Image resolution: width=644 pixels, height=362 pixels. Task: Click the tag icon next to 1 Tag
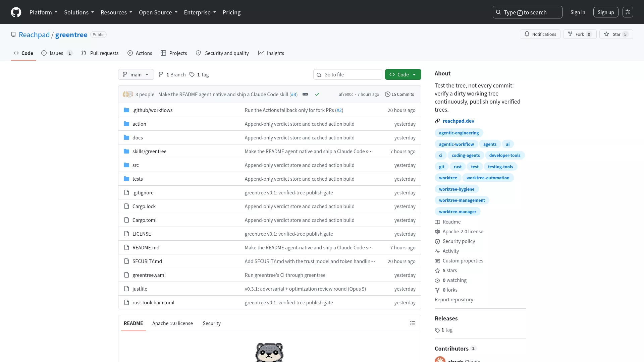192,74
